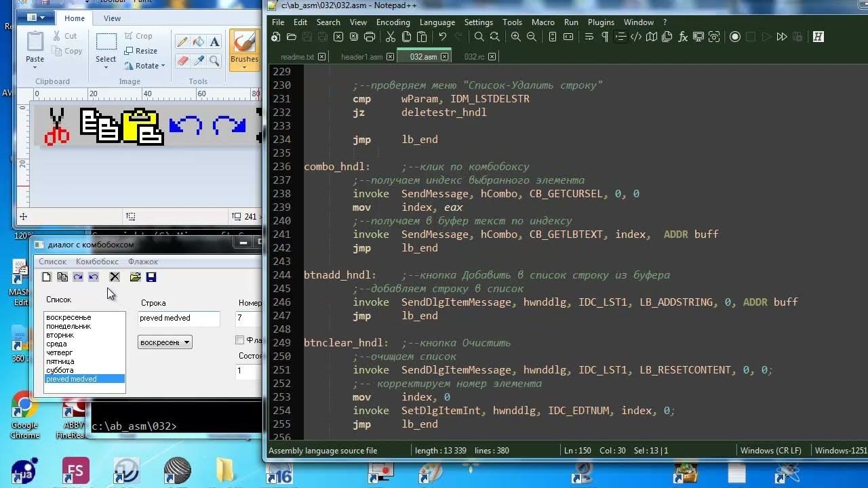Undo the last edit in Notepad++
This screenshot has width=868, height=488.
click(x=443, y=37)
